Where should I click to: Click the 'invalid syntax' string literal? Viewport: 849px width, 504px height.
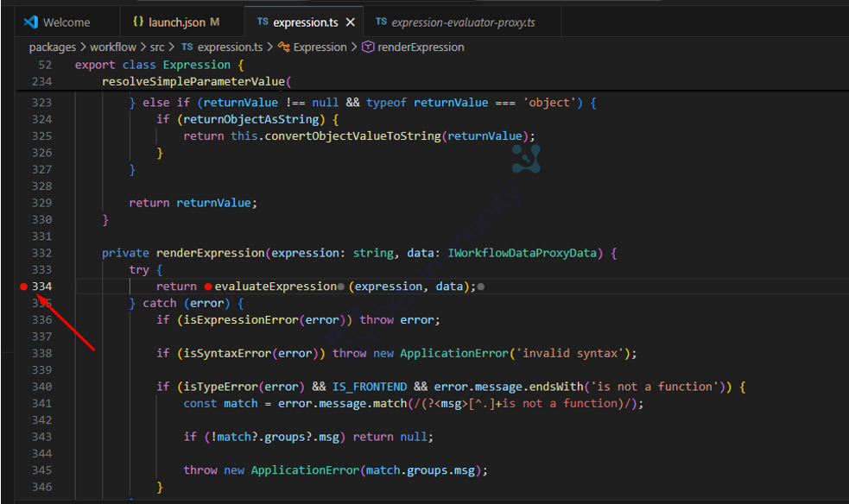pyautogui.click(x=570, y=353)
